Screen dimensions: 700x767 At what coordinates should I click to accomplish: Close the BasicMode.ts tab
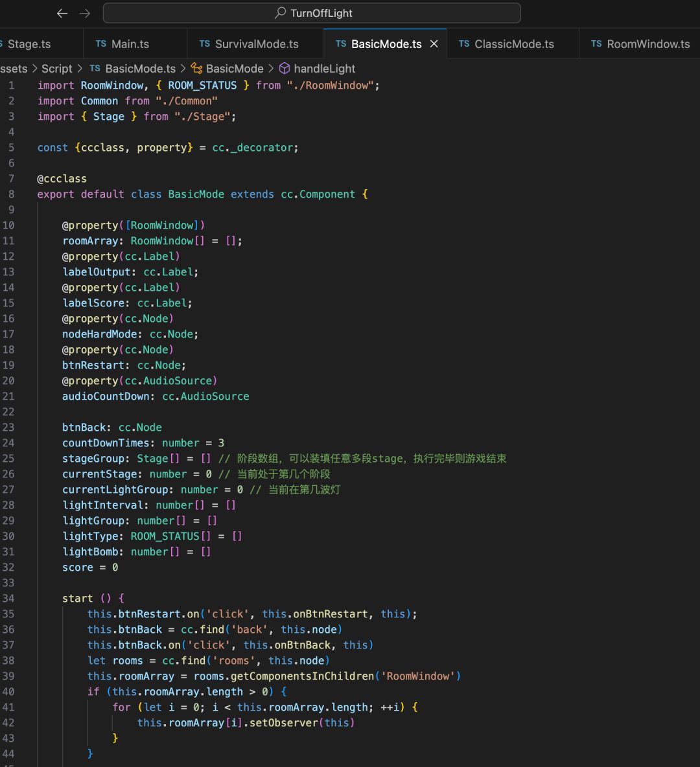[434, 44]
